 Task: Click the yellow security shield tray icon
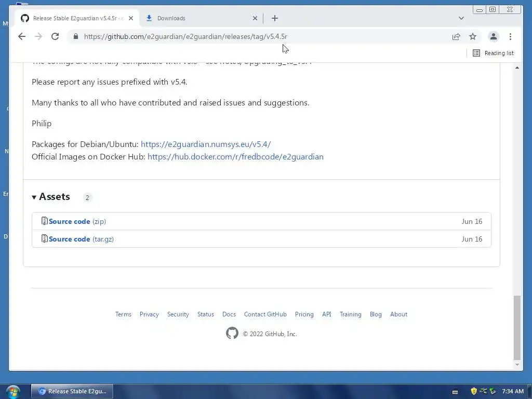474,391
